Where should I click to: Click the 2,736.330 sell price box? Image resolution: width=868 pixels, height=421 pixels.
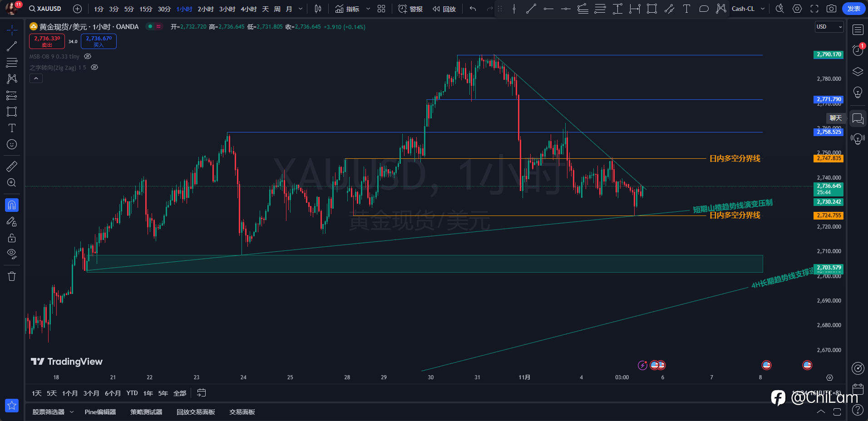(x=47, y=41)
